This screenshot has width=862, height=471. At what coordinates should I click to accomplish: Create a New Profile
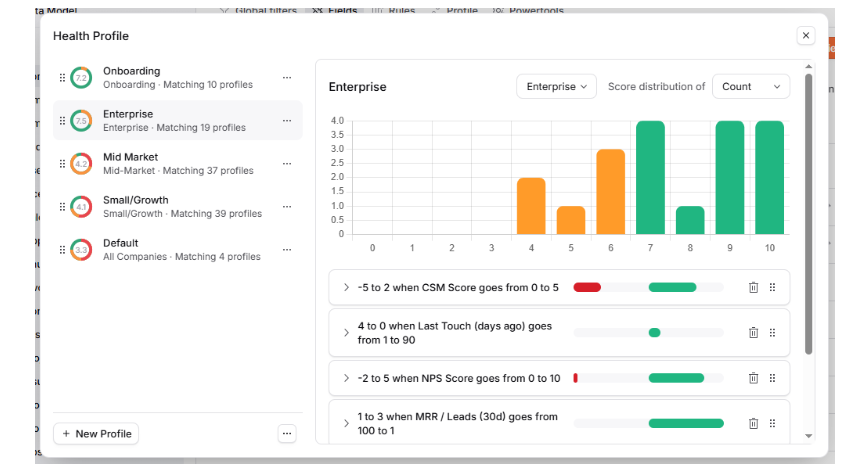click(96, 434)
